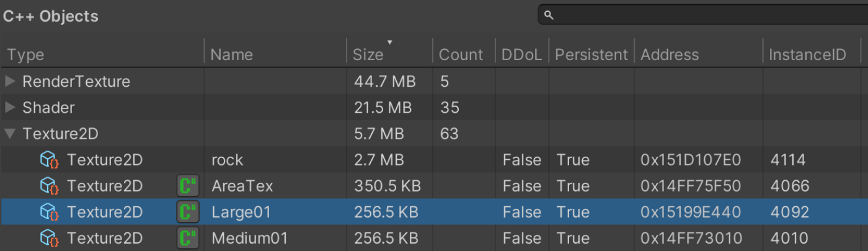Click the cube icon on rock row
This screenshot has height=251, width=868.
pyautogui.click(x=49, y=160)
